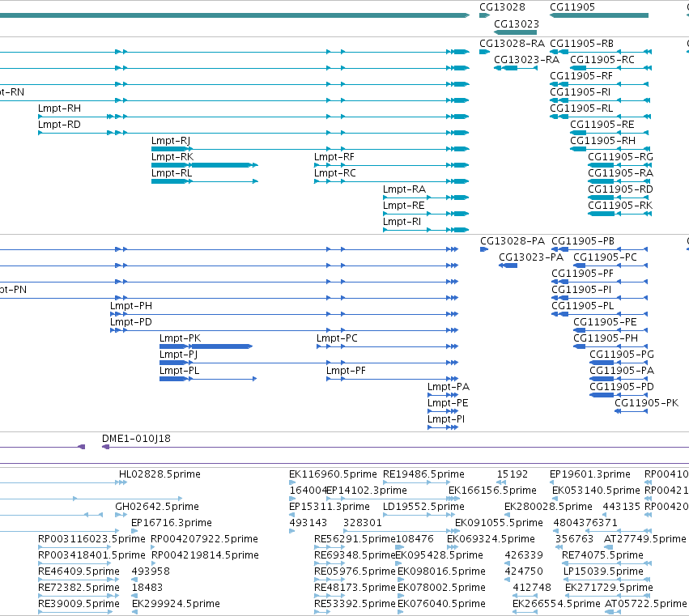Screen dimensions: 689x616
Task: Select transcript CG11905-RK
Action: [620, 206]
